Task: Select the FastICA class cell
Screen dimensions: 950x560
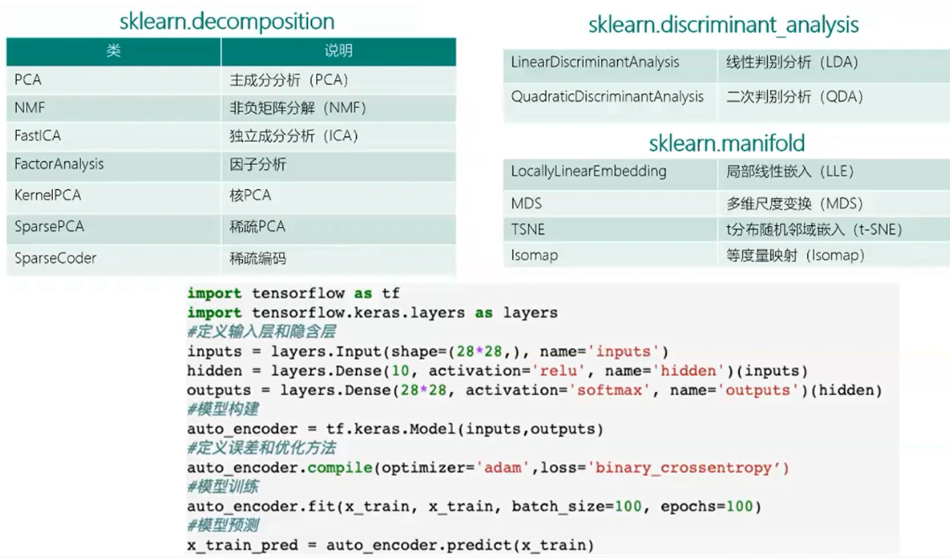Action: [x=113, y=135]
